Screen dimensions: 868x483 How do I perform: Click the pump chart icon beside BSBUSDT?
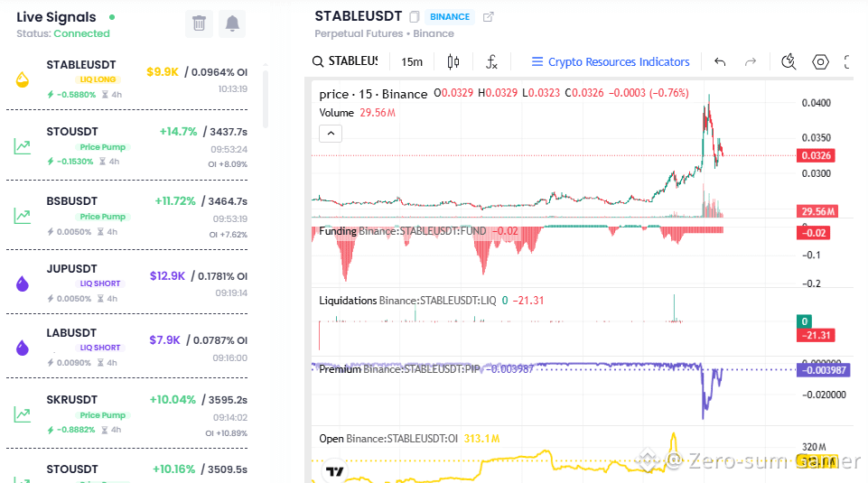coord(23,216)
